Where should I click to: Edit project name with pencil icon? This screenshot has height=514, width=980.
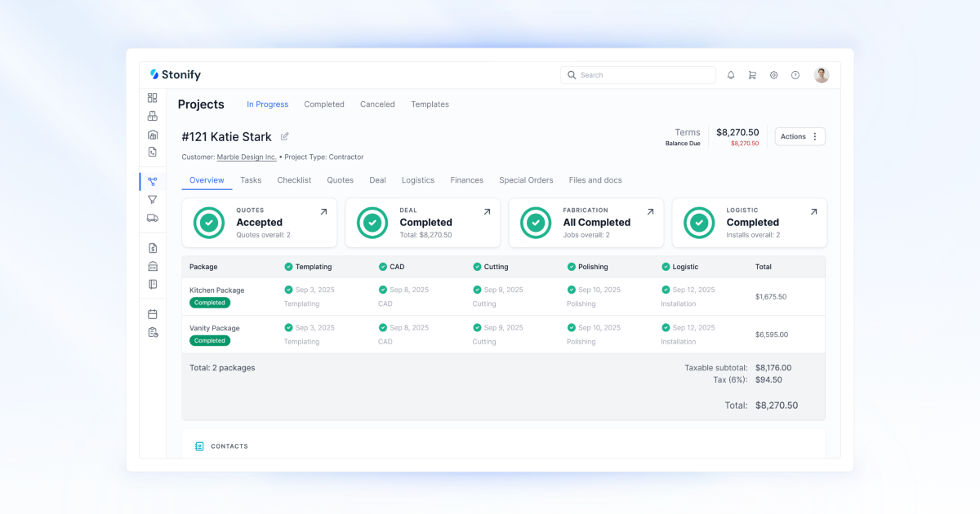[x=285, y=136]
